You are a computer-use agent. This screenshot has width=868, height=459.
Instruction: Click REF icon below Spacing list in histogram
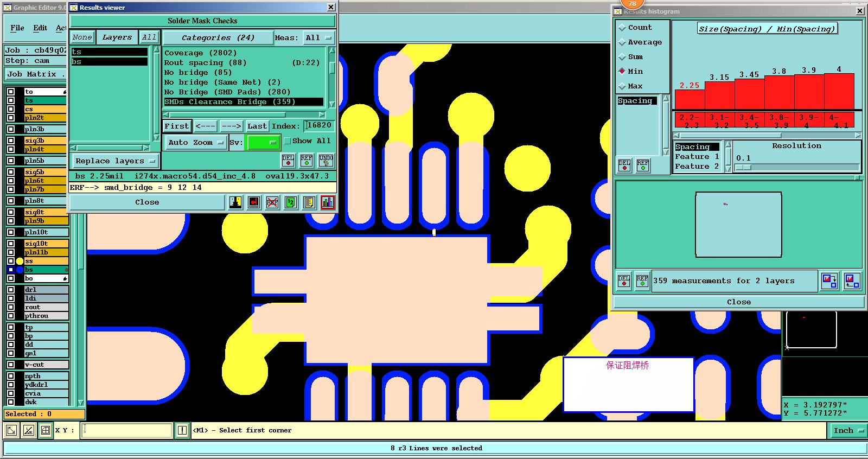(643, 165)
